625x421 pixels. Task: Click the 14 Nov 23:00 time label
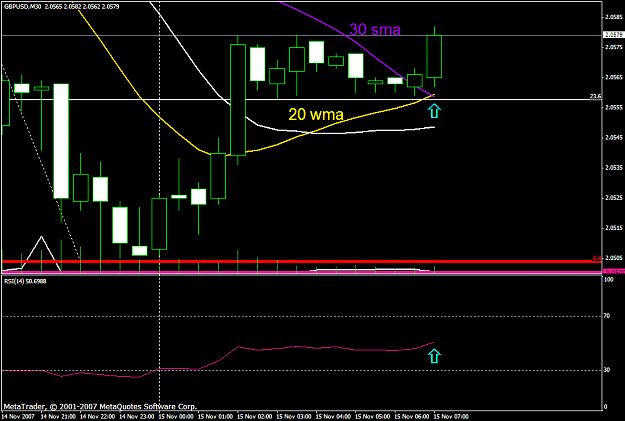pyautogui.click(x=137, y=417)
